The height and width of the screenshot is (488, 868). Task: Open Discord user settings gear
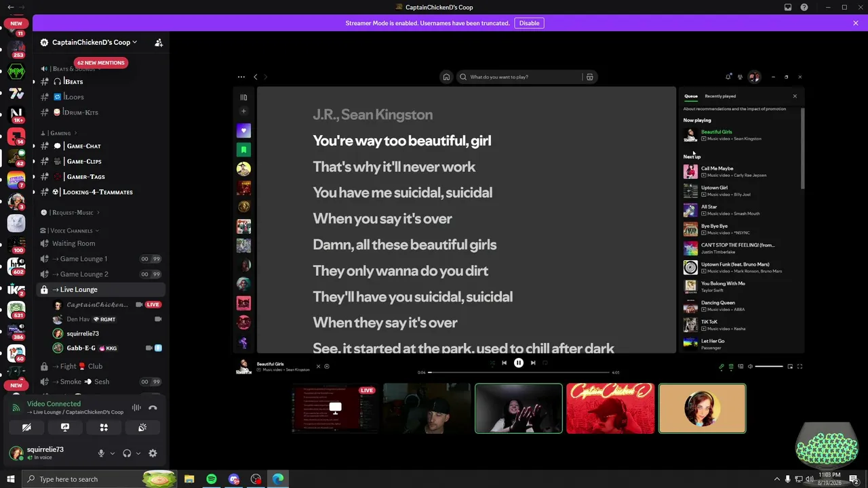tap(153, 453)
